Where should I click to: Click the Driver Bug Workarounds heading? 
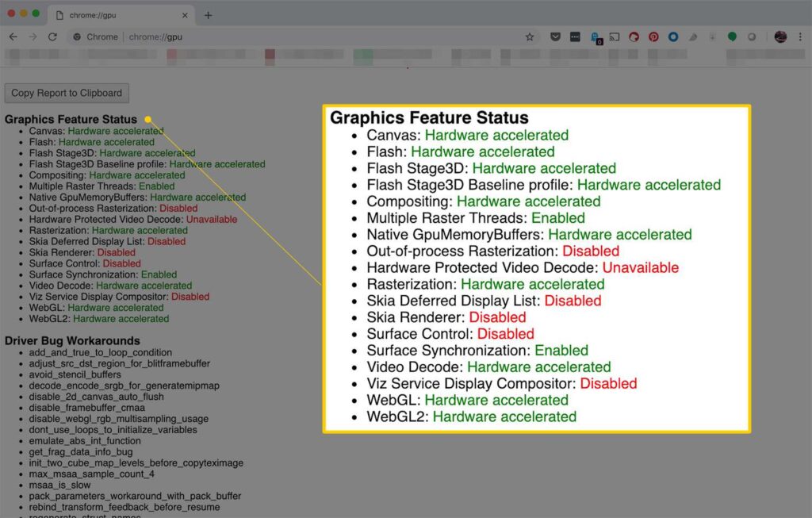pyautogui.click(x=72, y=341)
